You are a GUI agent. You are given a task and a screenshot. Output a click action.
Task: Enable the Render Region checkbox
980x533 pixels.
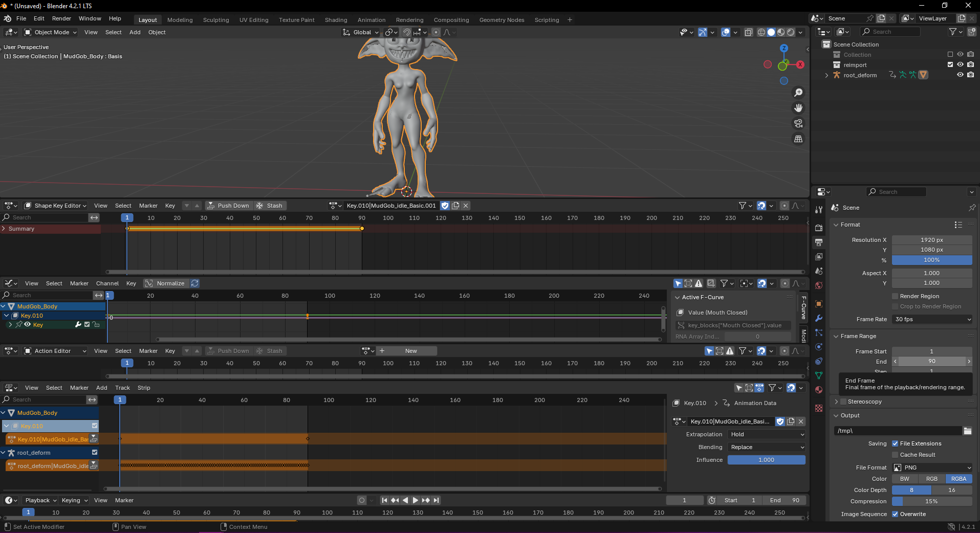pos(895,296)
